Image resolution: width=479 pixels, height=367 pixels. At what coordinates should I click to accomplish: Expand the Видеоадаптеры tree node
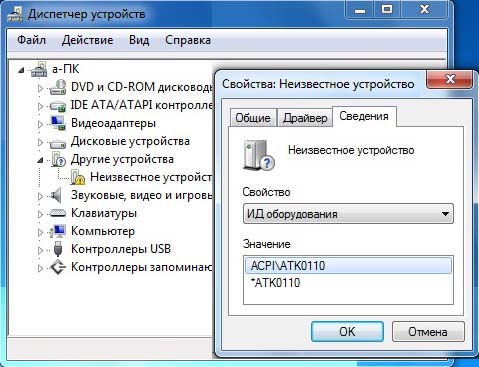pos(40,124)
